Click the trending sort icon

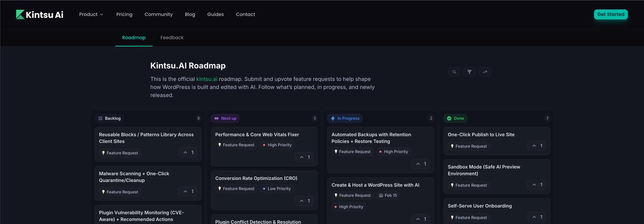(x=485, y=72)
